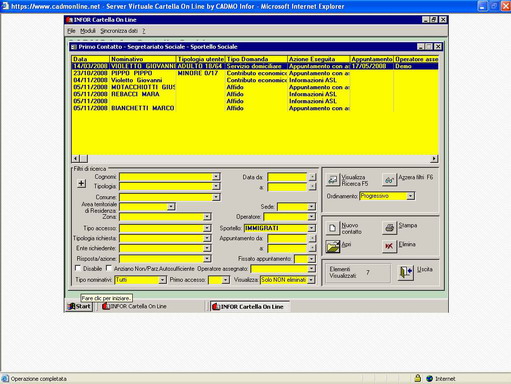
Task: Open the question mark help menu
Action: (144, 31)
